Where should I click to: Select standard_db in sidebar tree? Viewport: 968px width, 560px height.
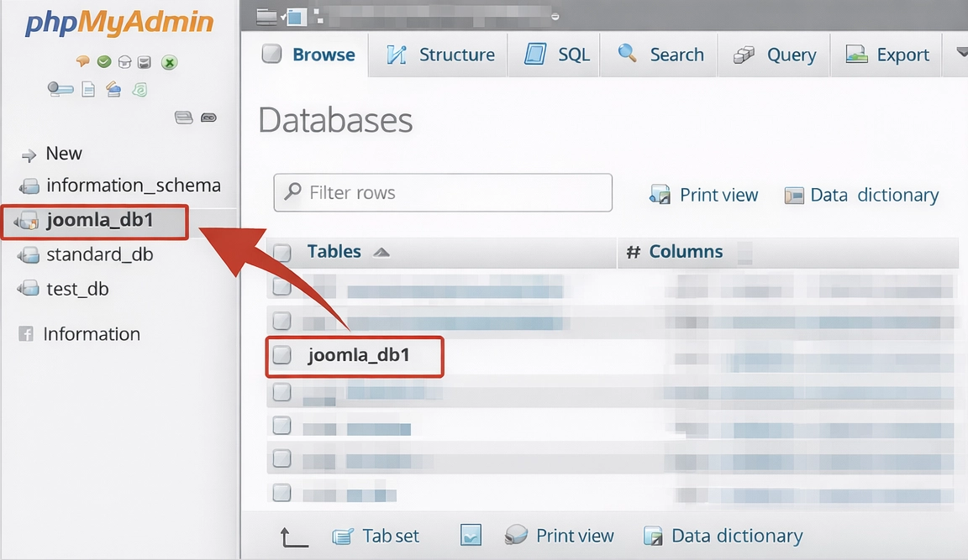coord(99,254)
